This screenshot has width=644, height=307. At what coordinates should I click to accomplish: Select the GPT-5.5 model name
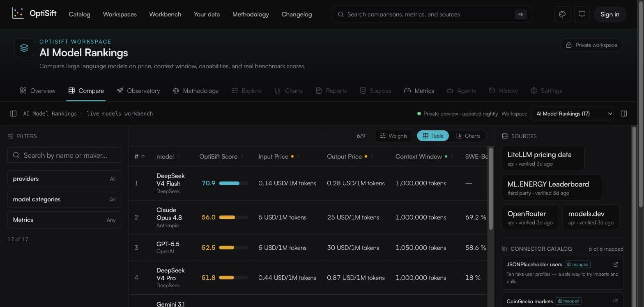pyautogui.click(x=168, y=244)
